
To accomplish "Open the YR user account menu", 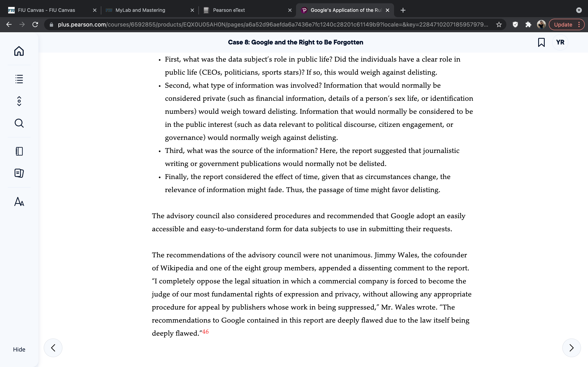I will (x=560, y=42).
